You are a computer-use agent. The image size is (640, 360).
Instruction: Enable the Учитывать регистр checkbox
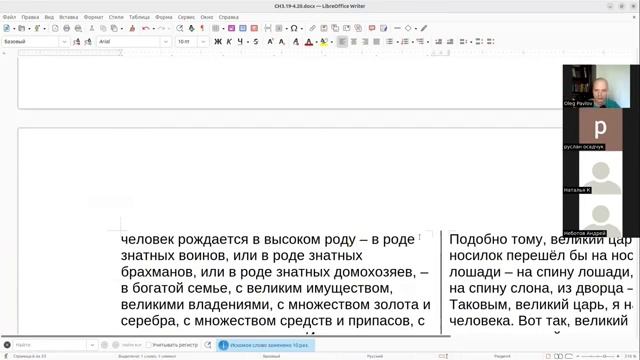click(149, 345)
